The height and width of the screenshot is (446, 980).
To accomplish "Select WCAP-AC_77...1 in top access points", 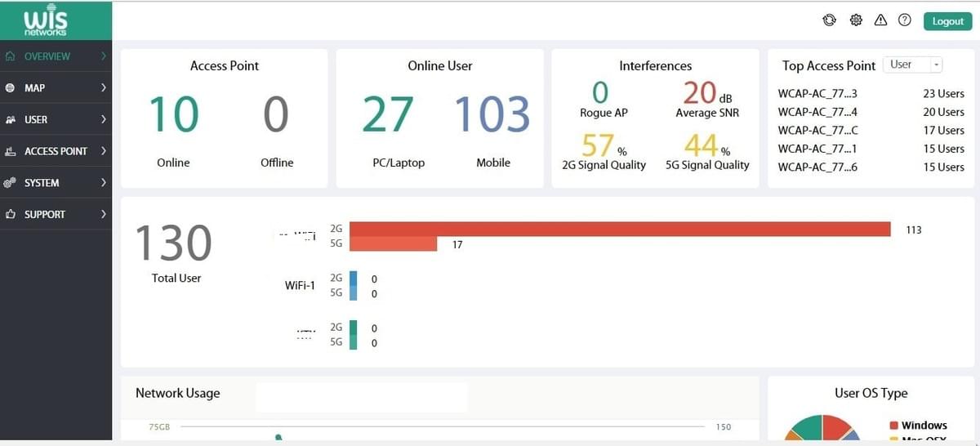I will coord(817,149).
